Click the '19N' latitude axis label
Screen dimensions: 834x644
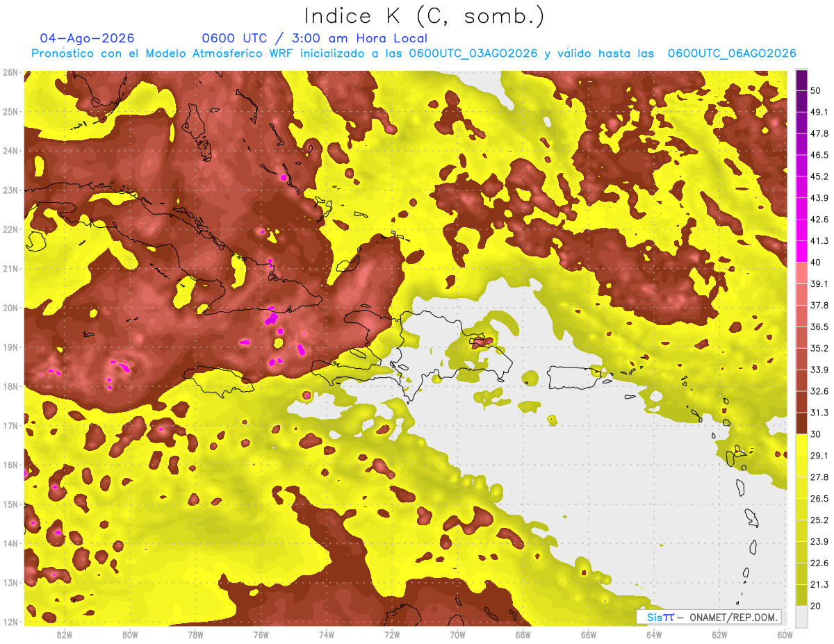click(10, 347)
